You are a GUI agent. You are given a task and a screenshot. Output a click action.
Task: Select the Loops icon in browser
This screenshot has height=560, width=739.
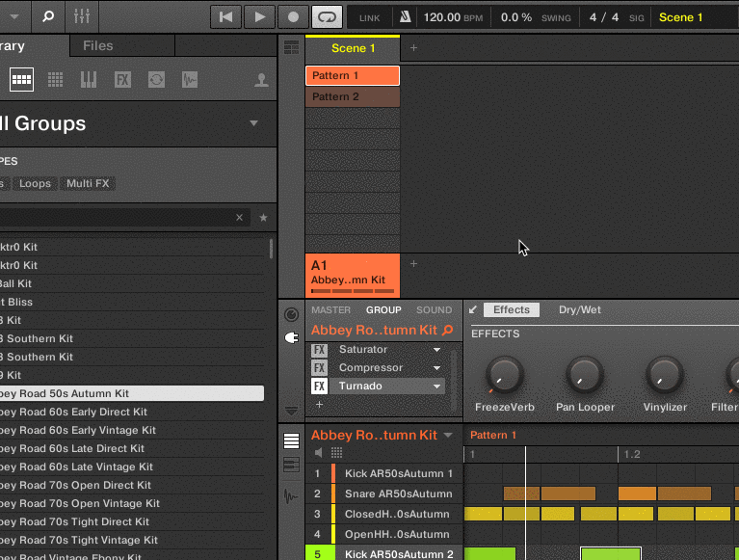[156, 80]
